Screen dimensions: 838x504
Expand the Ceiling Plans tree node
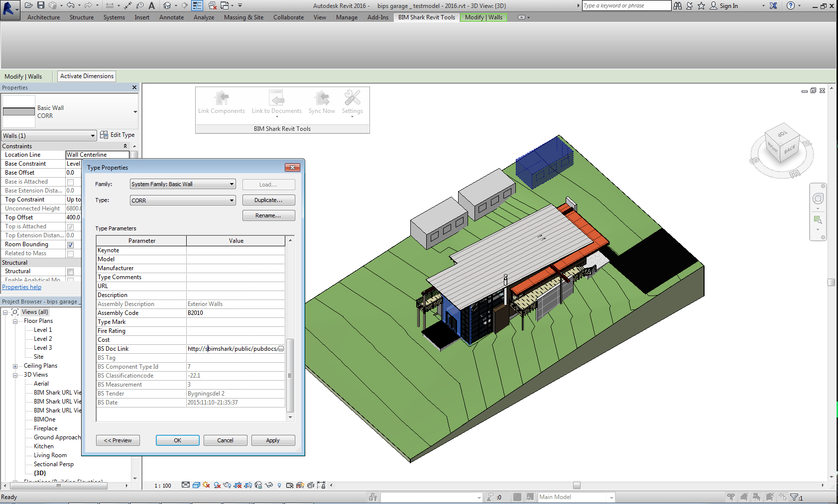click(15, 366)
